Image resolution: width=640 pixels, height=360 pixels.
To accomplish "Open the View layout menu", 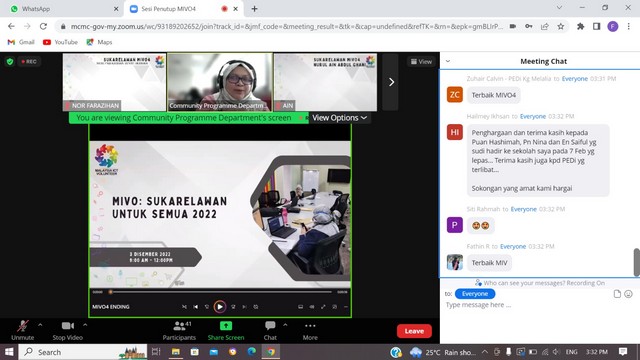I will click(421, 62).
